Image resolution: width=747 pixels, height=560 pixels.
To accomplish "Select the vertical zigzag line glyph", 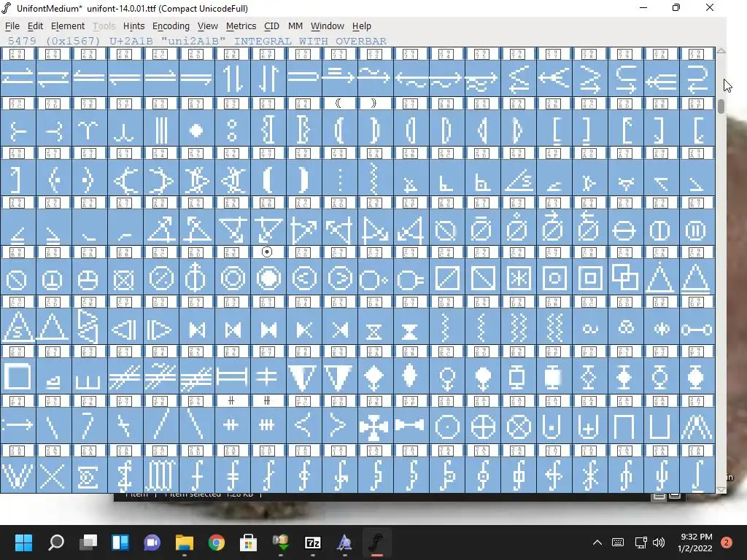I will [376, 179].
